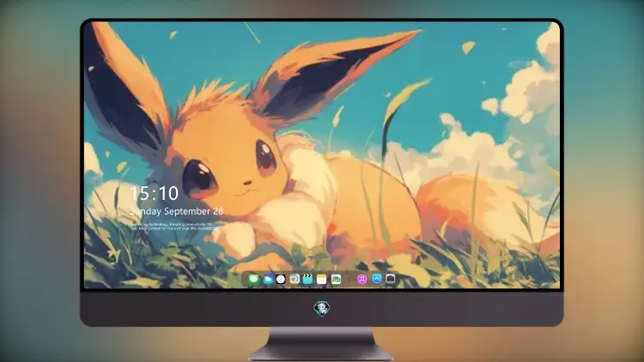
Task: Open the pink Music app in dock
Action: coord(361,280)
